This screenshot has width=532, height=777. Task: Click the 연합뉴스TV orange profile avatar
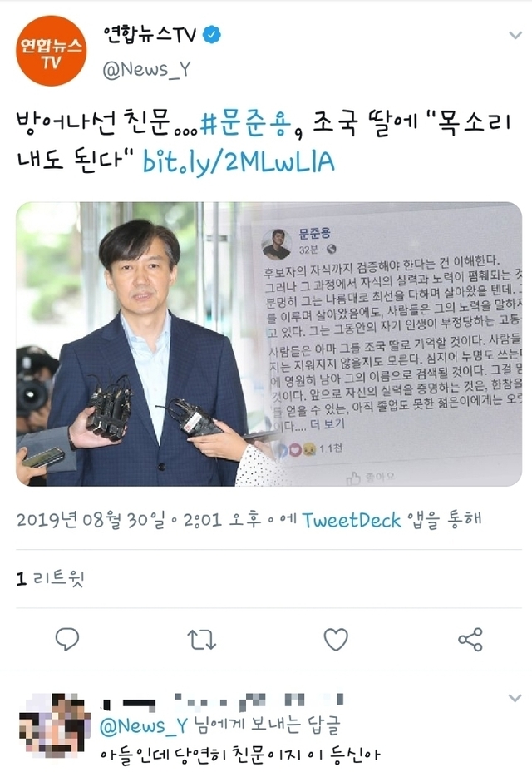coord(51,51)
